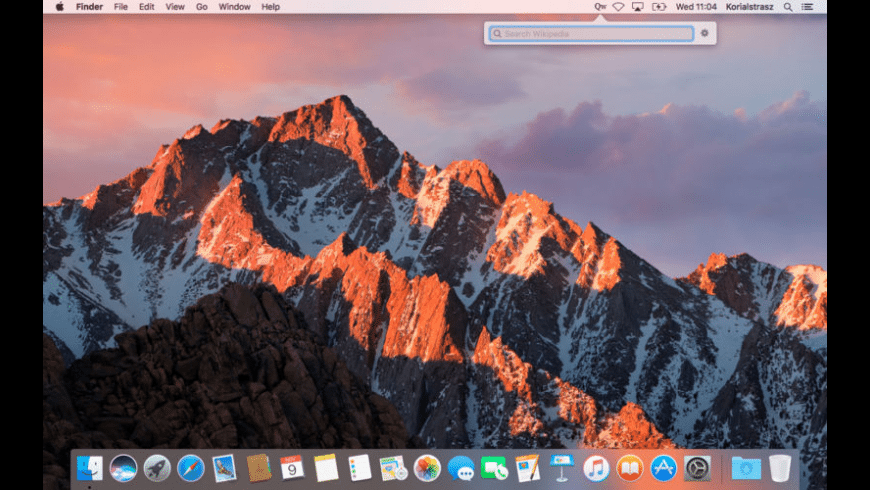This screenshot has width=870, height=490.
Task: Launch the App Store from Dock
Action: tap(663, 467)
